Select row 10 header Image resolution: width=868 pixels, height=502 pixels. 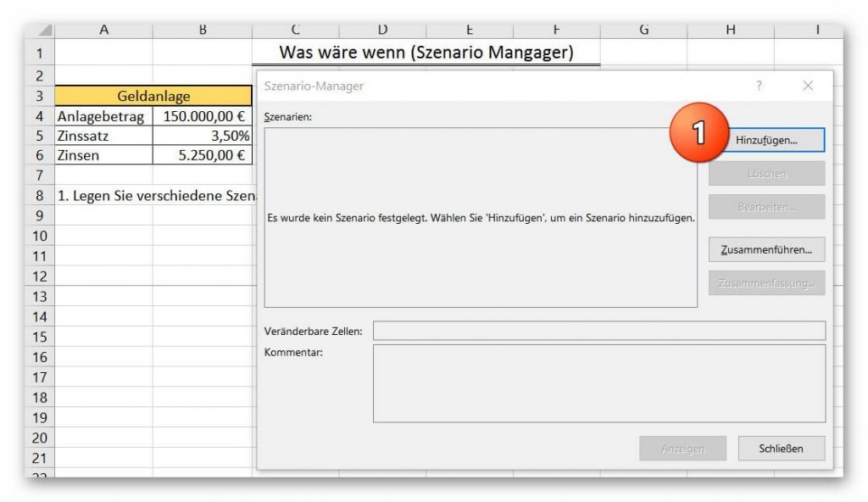point(39,236)
